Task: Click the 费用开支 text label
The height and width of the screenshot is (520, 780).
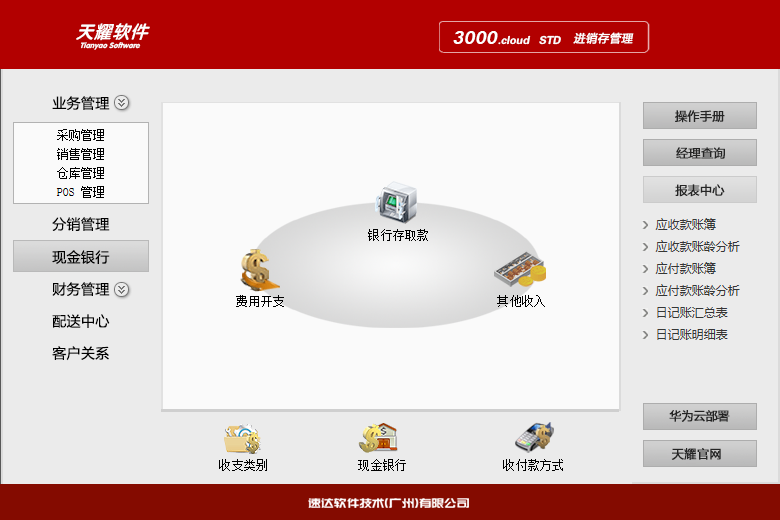Action: pyautogui.click(x=260, y=301)
